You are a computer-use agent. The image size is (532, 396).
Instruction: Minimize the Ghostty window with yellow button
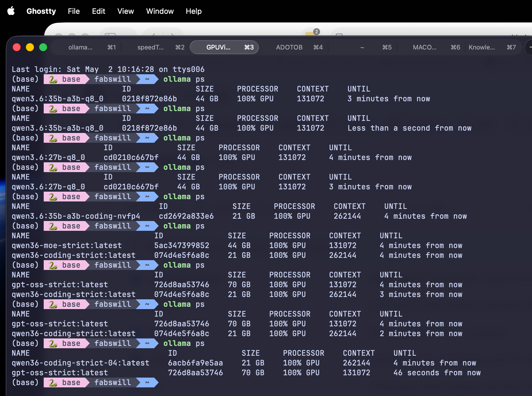pyautogui.click(x=30, y=47)
